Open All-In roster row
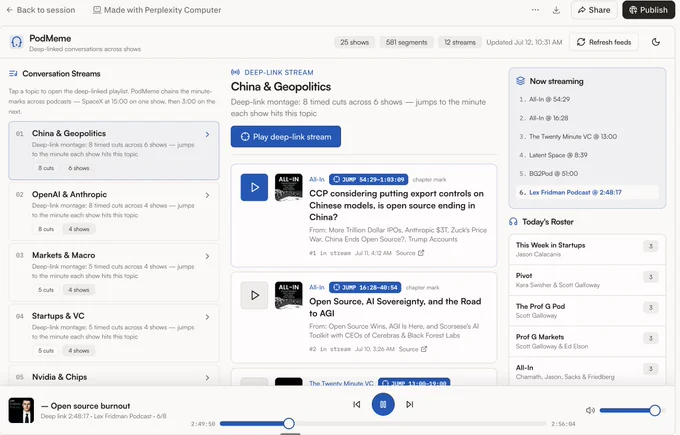680x435 pixels. point(587,372)
